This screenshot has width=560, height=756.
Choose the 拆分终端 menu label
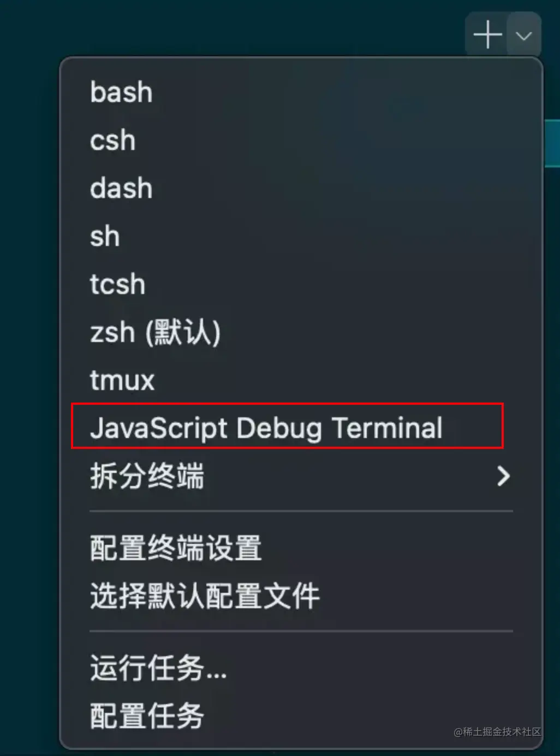pos(147,476)
